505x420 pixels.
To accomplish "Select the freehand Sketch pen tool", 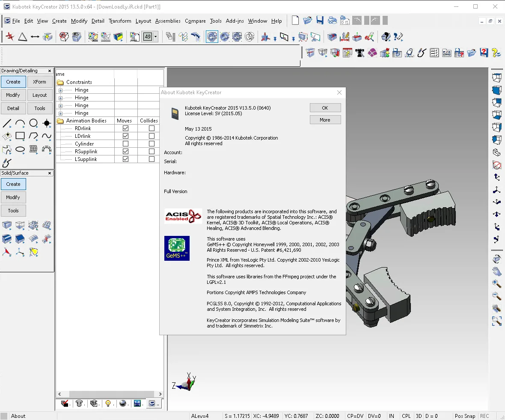I will [7, 163].
